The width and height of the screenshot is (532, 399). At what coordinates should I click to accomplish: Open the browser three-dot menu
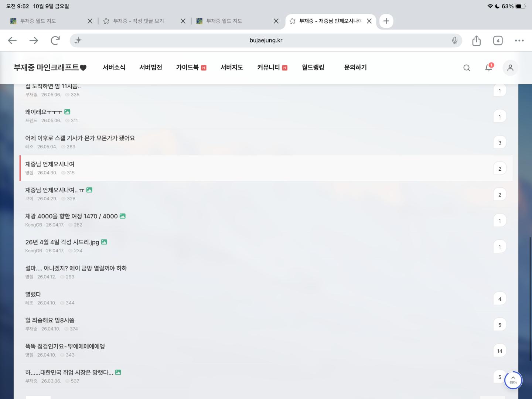519,41
